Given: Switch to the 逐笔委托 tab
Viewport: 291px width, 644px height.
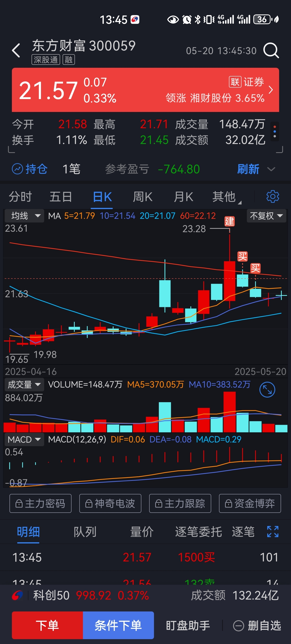Looking at the screenshot, I should [x=198, y=532].
